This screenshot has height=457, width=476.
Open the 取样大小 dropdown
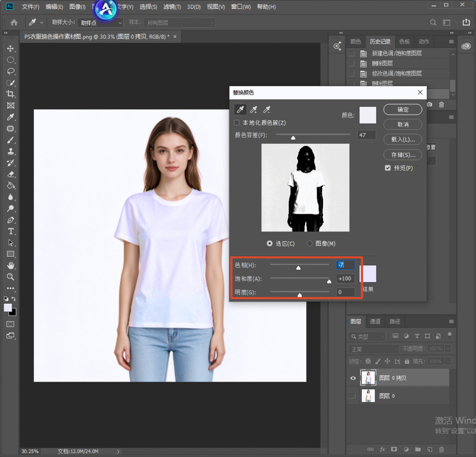(x=100, y=23)
